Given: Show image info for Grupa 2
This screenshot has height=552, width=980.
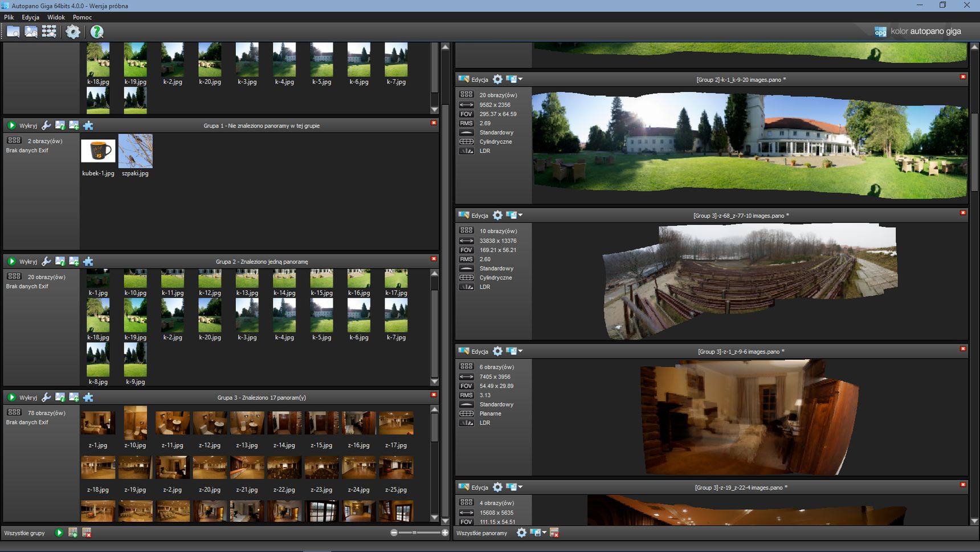Looking at the screenshot, I should pos(60,261).
